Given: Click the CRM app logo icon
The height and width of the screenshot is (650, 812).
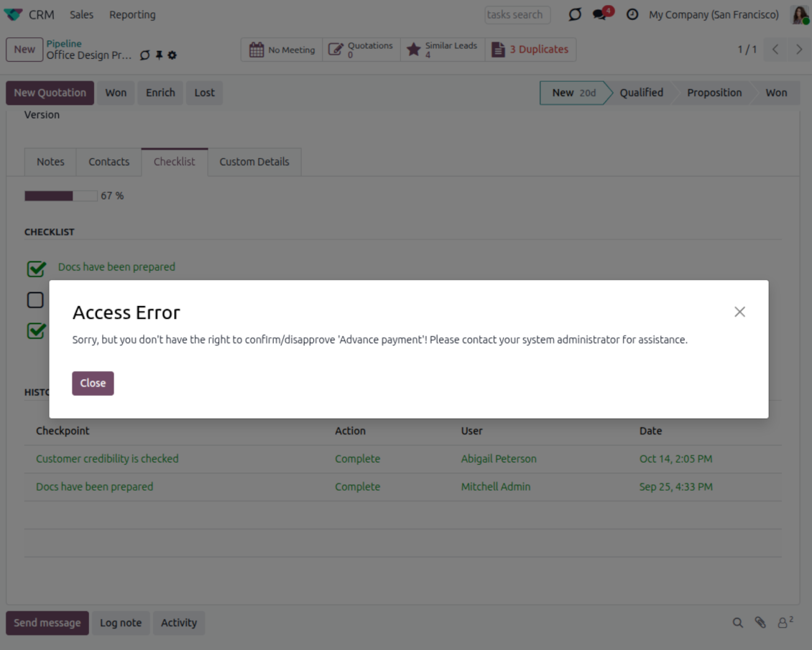Looking at the screenshot, I should [14, 14].
